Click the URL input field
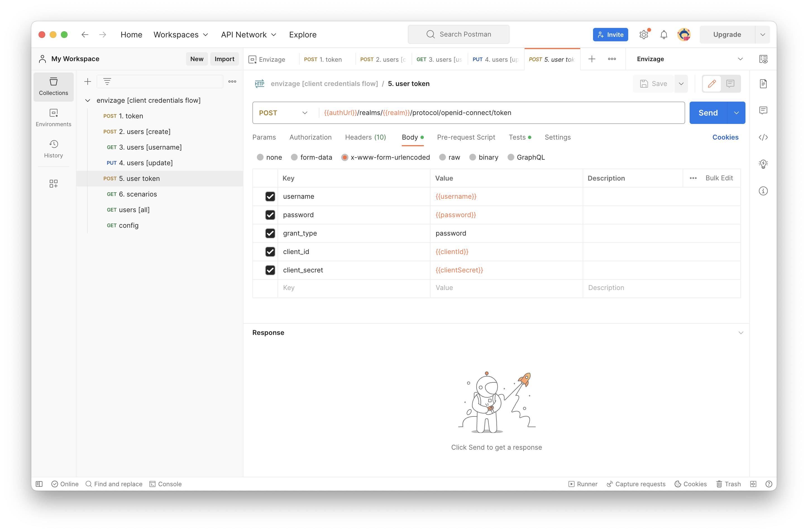808x532 pixels. point(502,112)
